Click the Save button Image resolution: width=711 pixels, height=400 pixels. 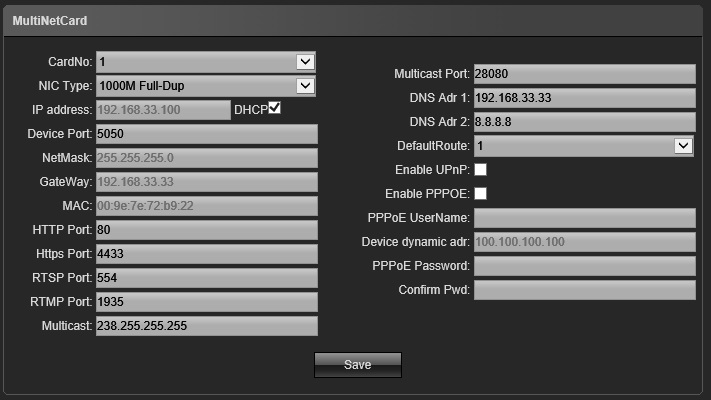pos(358,365)
